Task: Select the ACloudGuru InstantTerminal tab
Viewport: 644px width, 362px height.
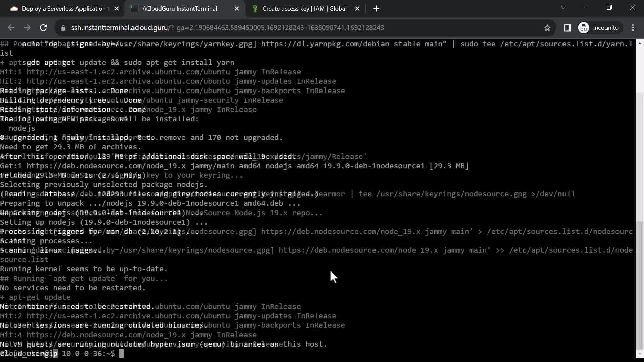Action: click(x=179, y=9)
